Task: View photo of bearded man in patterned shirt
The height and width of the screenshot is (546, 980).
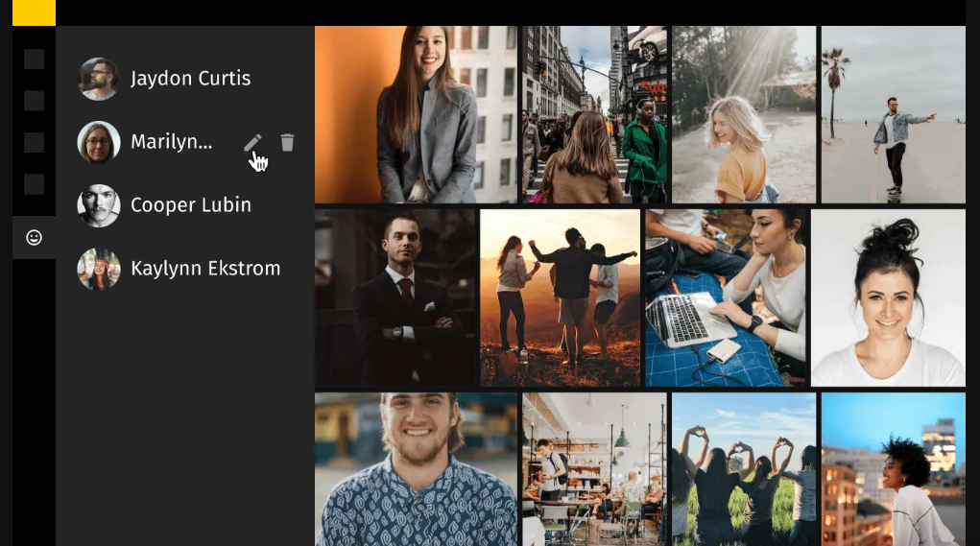Action: pos(416,469)
